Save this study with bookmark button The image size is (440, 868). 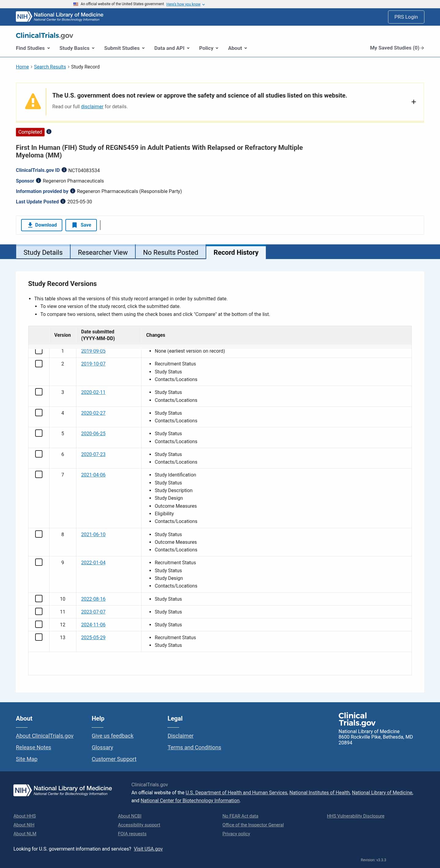(81, 225)
